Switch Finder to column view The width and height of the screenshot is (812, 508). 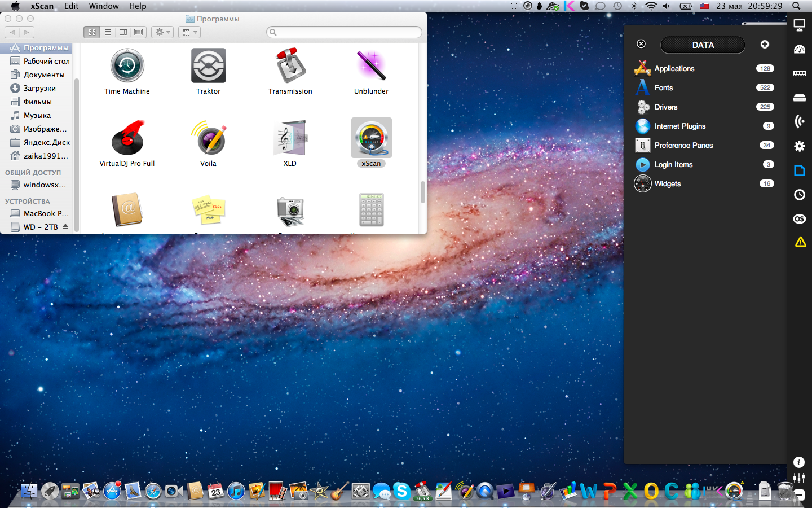click(123, 32)
